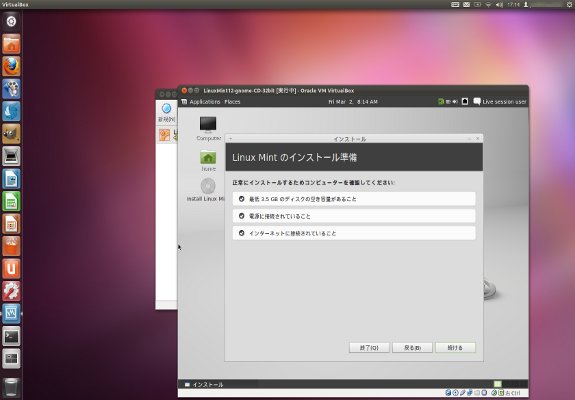
Task: Launch LibreOffice Calc
Action: pos(11,201)
